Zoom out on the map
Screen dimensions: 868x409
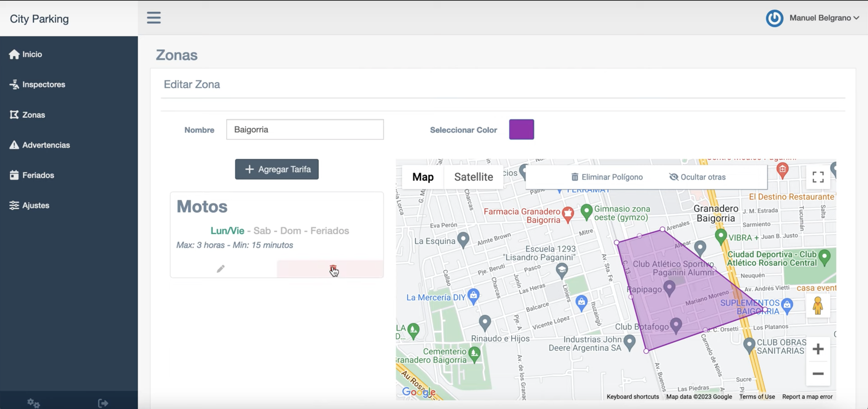coord(818,374)
